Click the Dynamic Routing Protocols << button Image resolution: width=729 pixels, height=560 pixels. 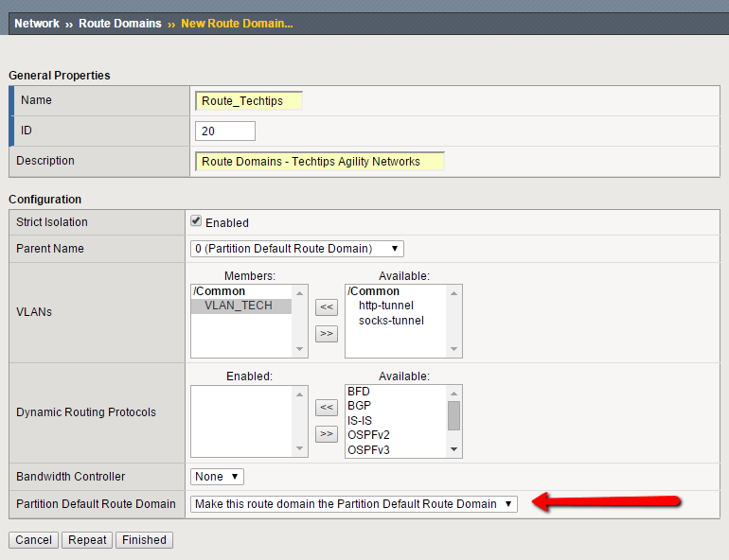[x=327, y=407]
